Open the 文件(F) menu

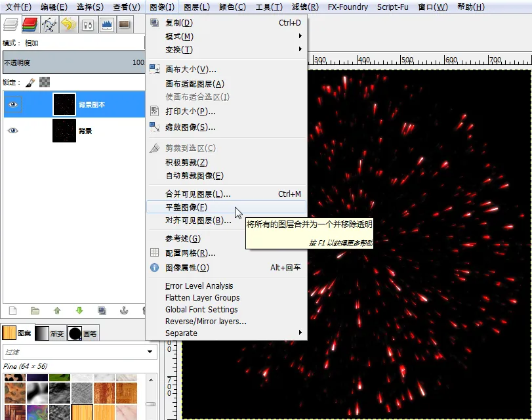(18, 7)
